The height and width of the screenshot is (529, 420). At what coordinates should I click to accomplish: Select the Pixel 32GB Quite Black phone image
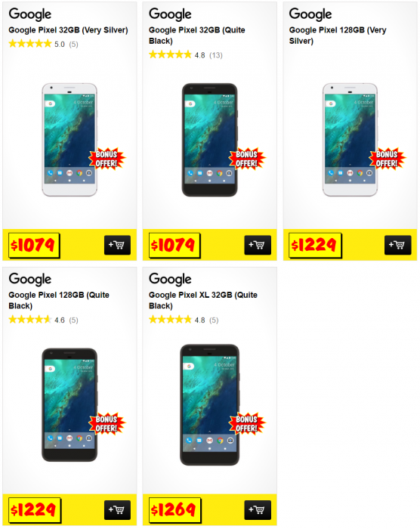tap(209, 140)
